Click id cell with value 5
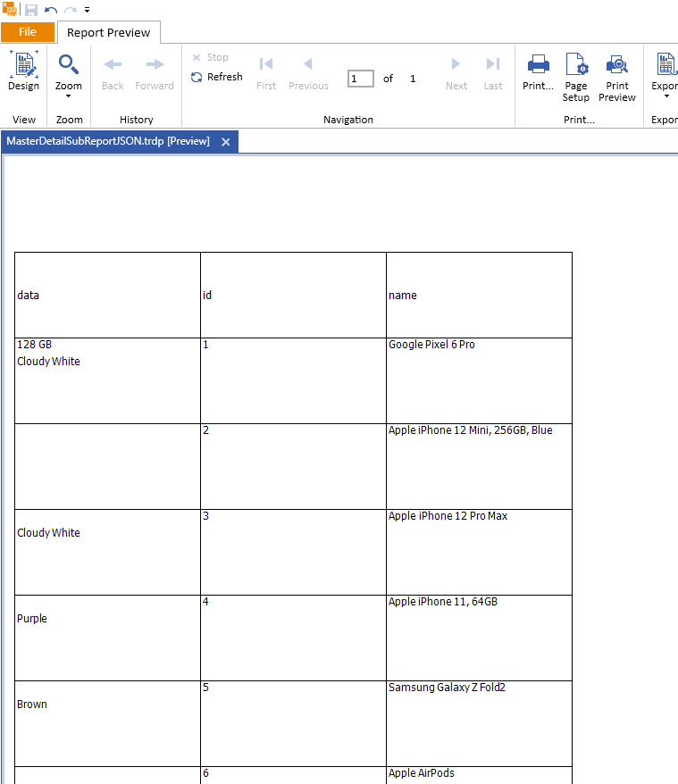678x784 pixels. (x=293, y=723)
